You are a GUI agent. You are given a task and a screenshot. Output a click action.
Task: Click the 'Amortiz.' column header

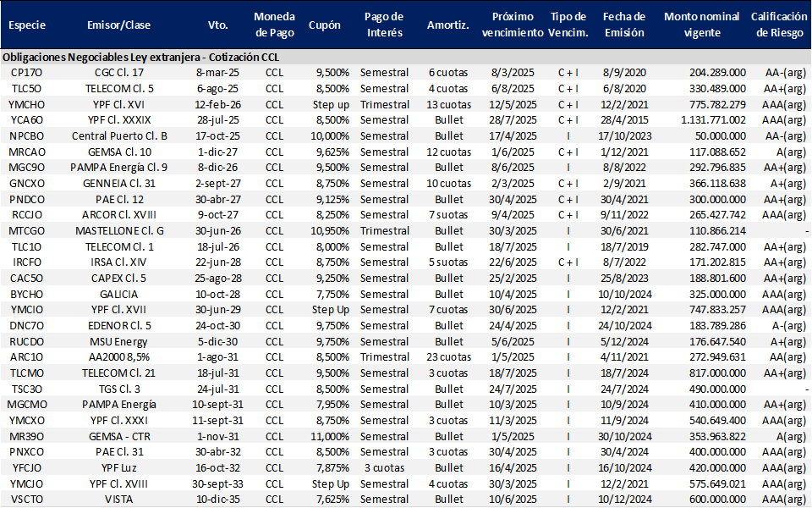448,25
